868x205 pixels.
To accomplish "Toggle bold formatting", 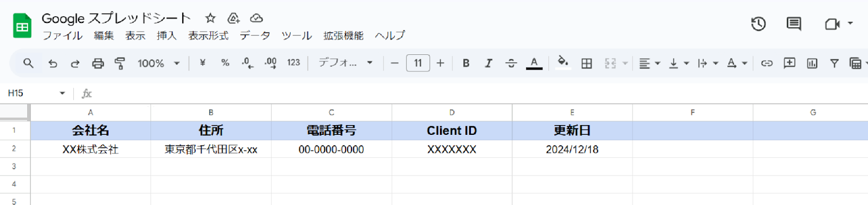I will [466, 63].
